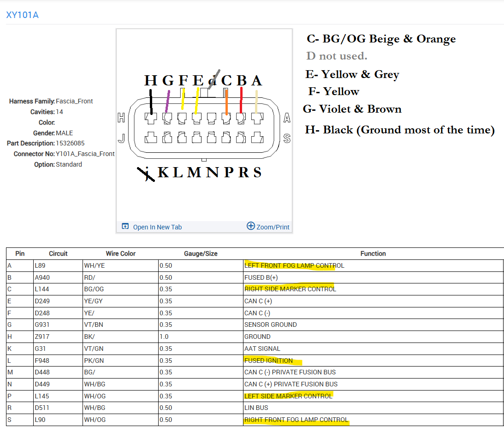The height and width of the screenshot is (427, 504).
Task: Click the Open In New Tab icon
Action: coord(125,227)
